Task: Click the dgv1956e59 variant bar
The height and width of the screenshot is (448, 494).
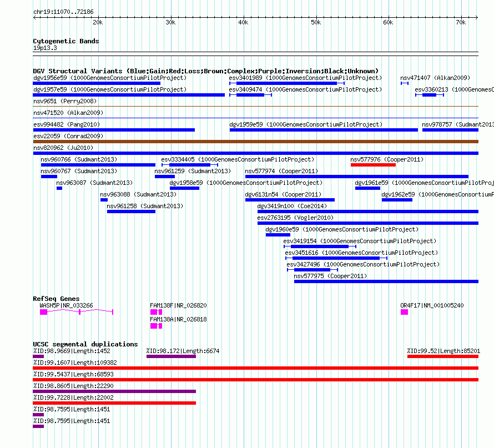Action: [97, 83]
